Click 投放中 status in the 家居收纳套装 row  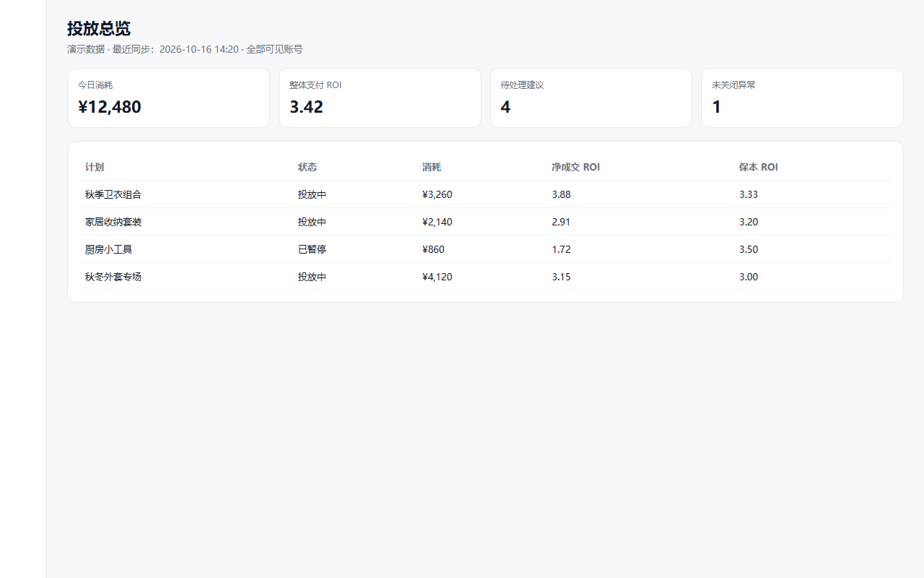(312, 222)
